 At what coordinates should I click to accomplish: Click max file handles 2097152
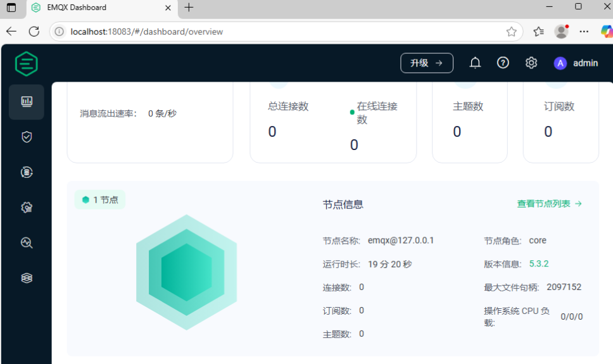(x=564, y=287)
